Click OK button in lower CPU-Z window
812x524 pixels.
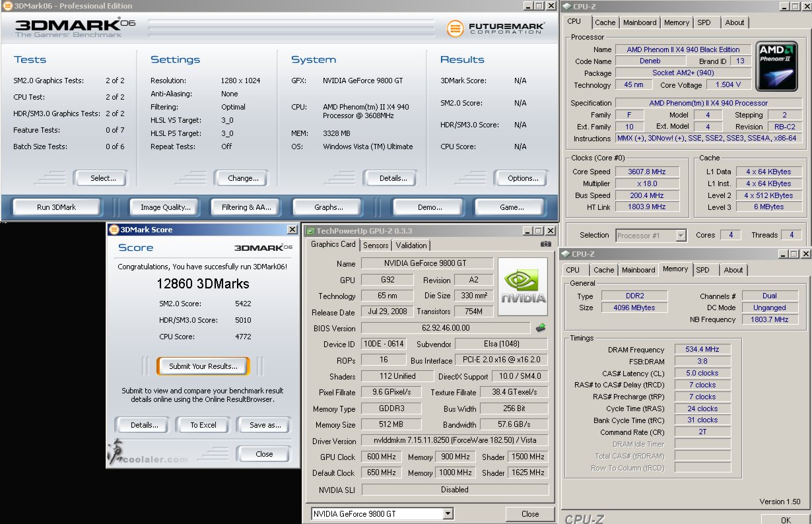tap(785, 519)
